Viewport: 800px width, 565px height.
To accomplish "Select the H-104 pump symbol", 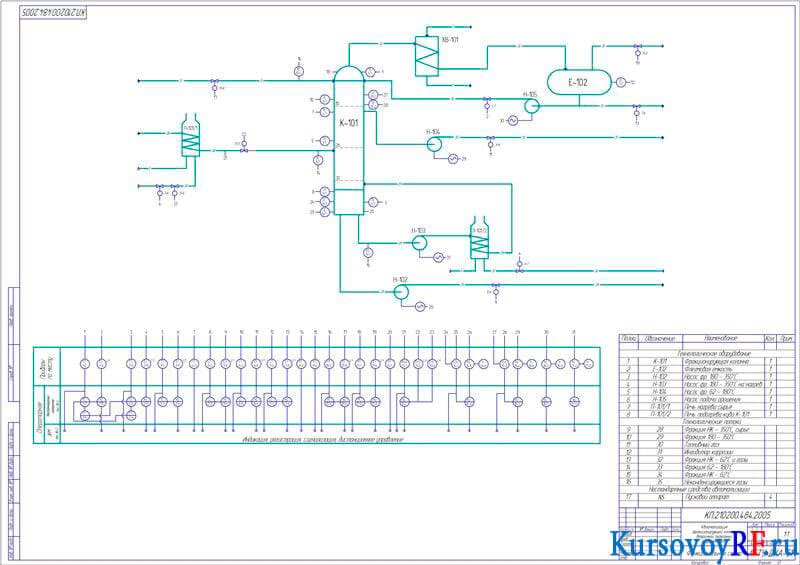I will click(x=434, y=144).
